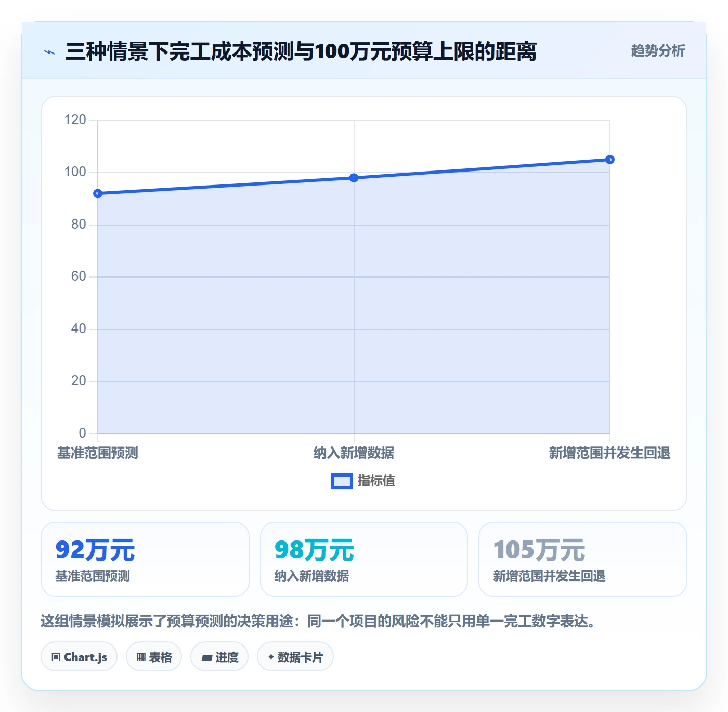Click the lightning icon beside the title
Viewport: 728px width, 712px height.
[49, 52]
